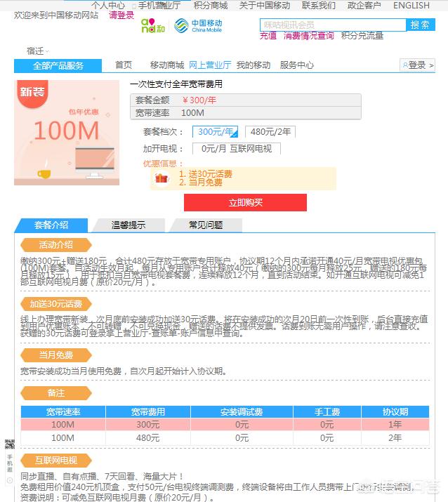Switch to the 温馨提示 tab

[x=129, y=225]
